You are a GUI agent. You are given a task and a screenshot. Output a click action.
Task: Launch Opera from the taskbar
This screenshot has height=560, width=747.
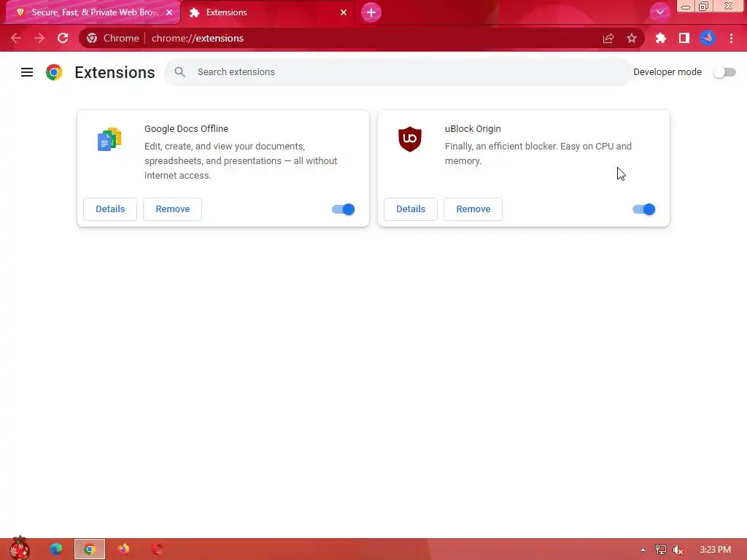point(157,549)
